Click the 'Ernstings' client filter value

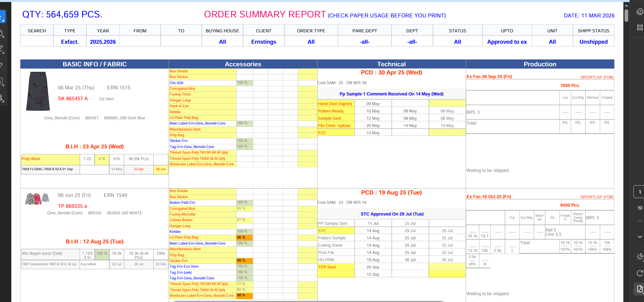point(264,42)
